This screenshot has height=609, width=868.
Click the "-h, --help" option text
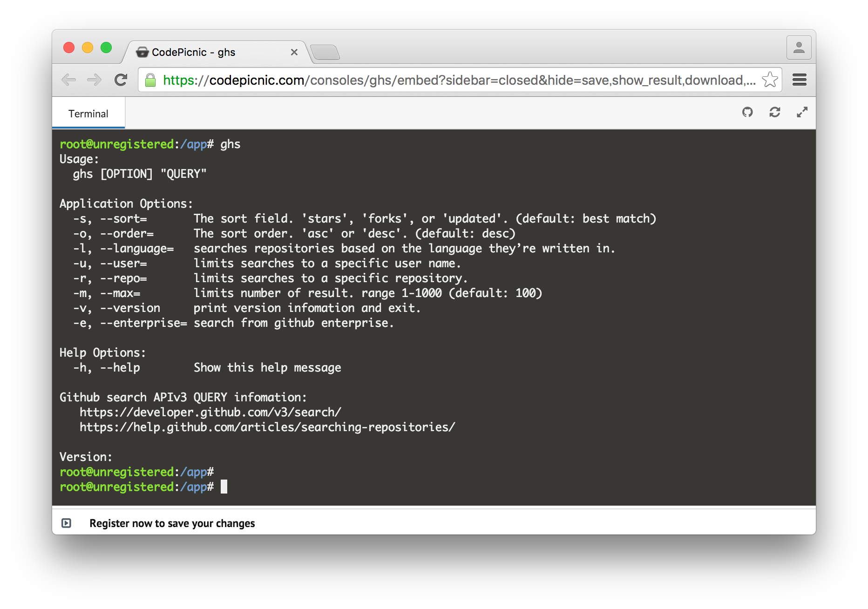(x=107, y=368)
